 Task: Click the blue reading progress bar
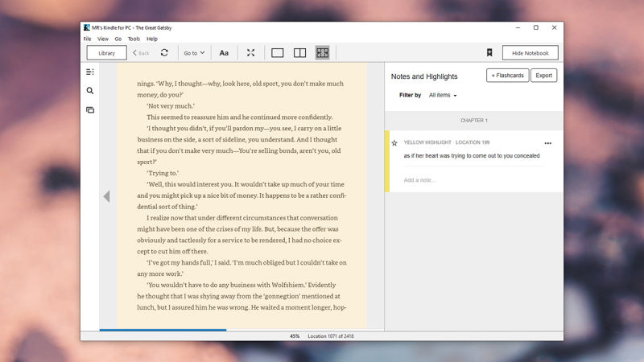[x=163, y=330]
